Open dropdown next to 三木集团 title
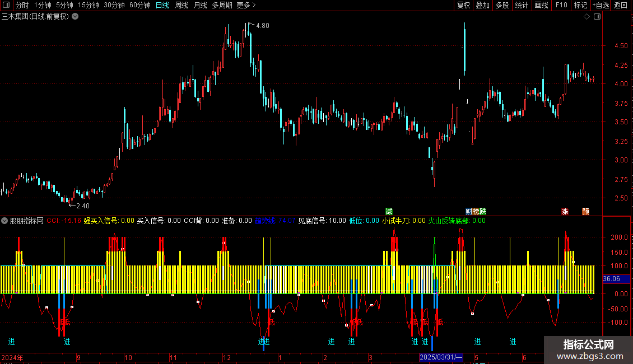Image resolution: width=633 pixels, height=364 pixels. tap(75, 17)
